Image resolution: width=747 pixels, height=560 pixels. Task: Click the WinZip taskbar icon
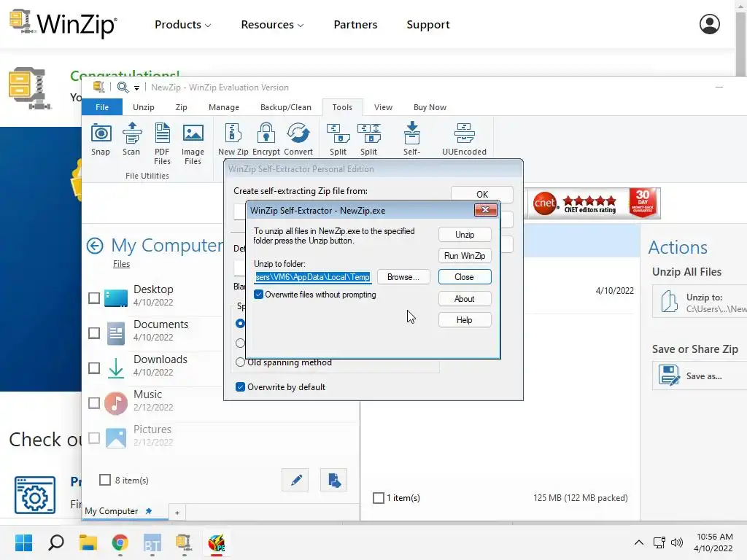[x=184, y=542]
